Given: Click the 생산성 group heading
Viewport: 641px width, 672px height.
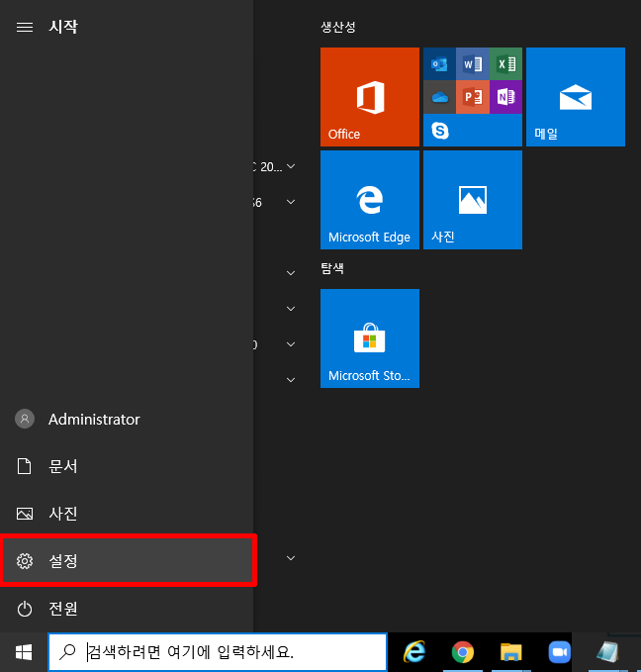Looking at the screenshot, I should pyautogui.click(x=338, y=27).
